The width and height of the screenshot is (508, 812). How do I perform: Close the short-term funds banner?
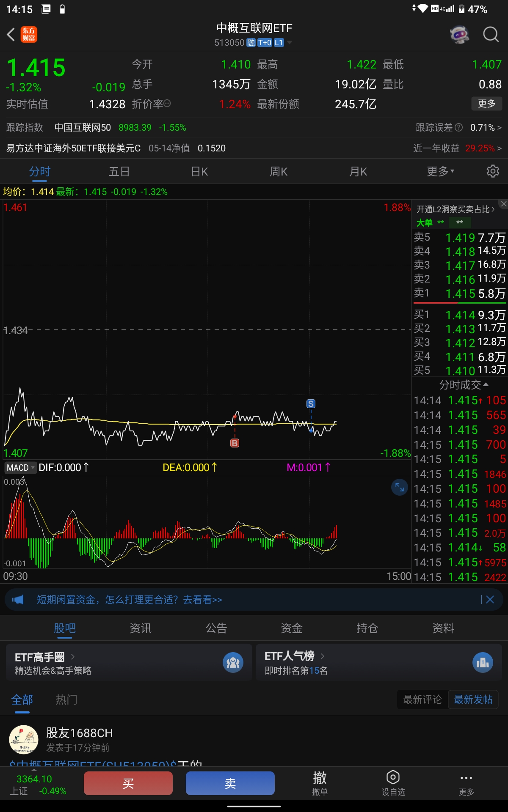click(x=490, y=599)
